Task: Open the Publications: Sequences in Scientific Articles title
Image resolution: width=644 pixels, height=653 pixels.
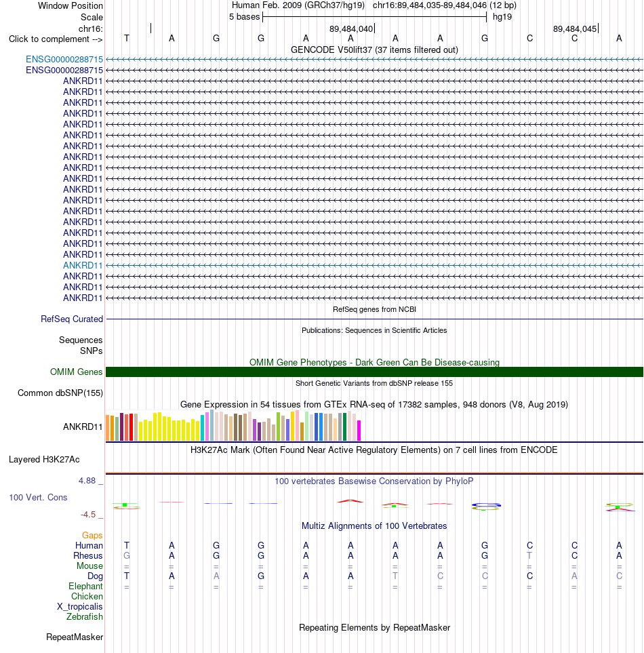Action: pos(374,330)
